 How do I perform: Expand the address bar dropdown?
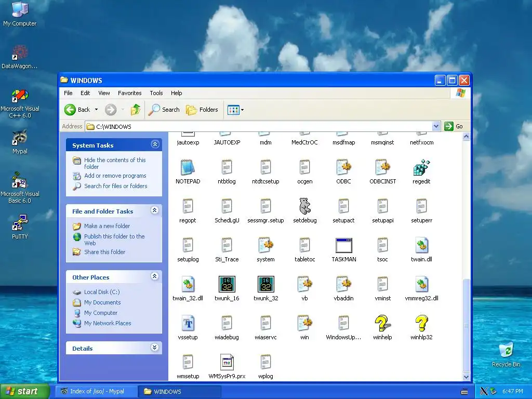coord(436,127)
